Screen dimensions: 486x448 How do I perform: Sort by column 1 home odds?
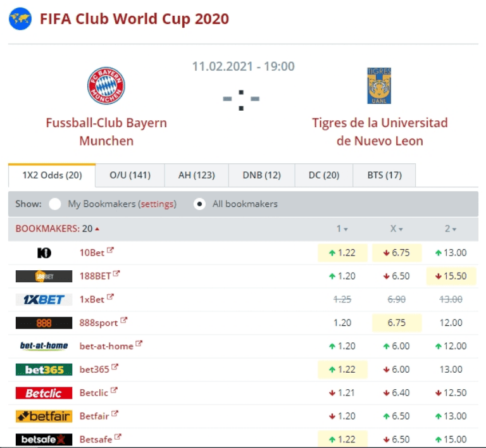coord(342,229)
